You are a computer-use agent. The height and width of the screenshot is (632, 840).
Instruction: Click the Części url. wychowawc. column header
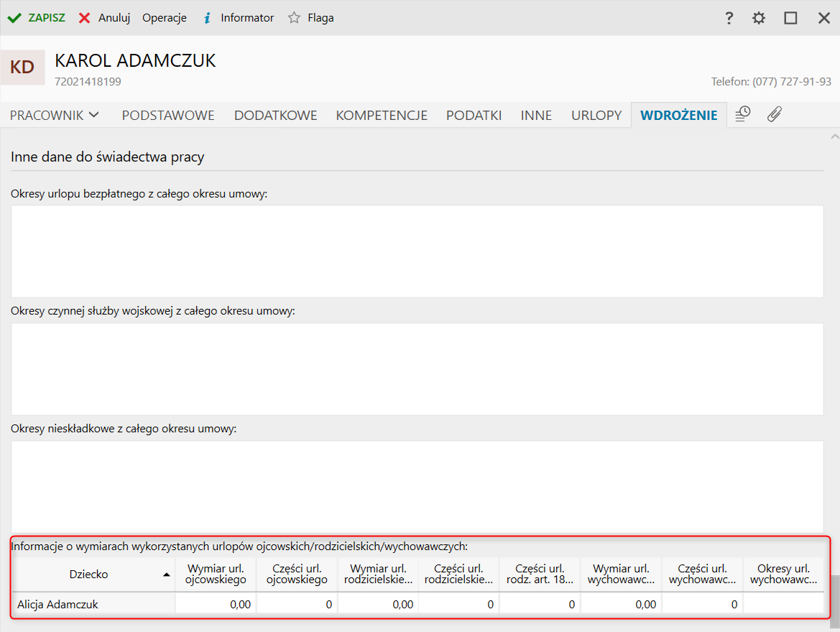coord(702,574)
